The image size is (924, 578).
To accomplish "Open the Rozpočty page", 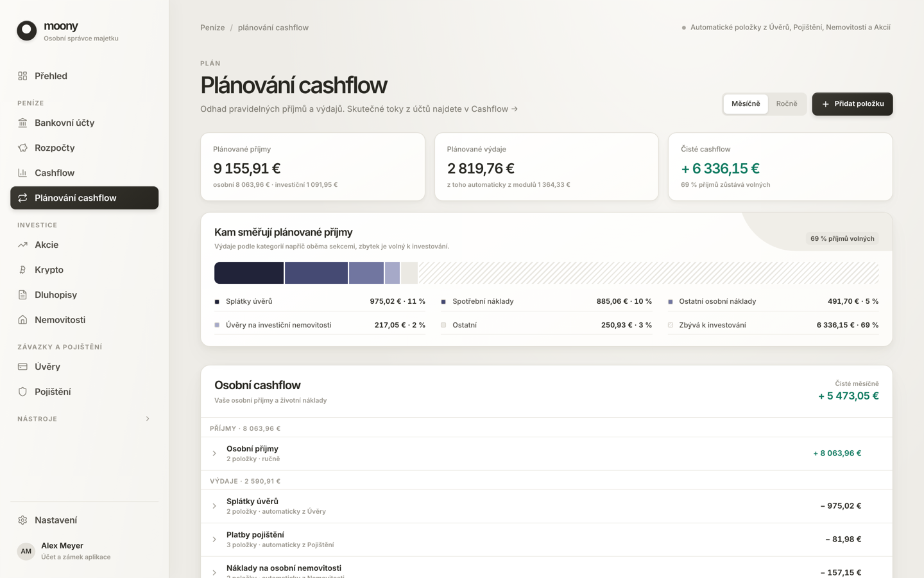I will pyautogui.click(x=84, y=148).
